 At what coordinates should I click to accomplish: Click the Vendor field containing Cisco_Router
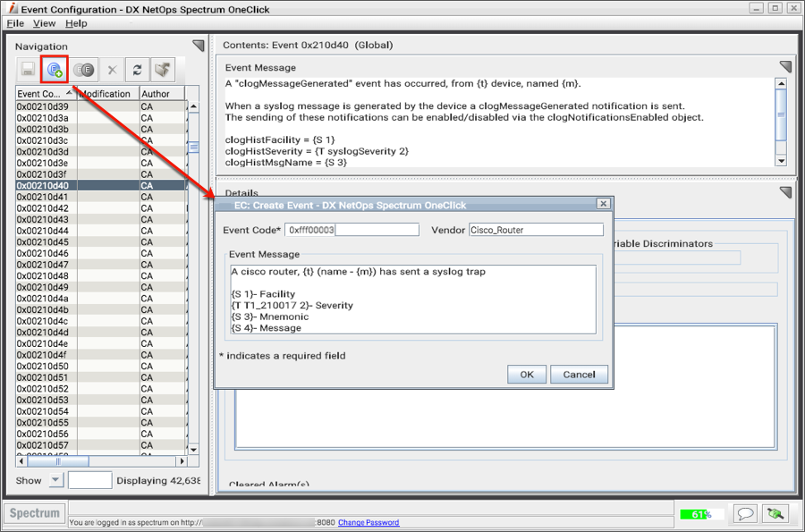[536, 230]
